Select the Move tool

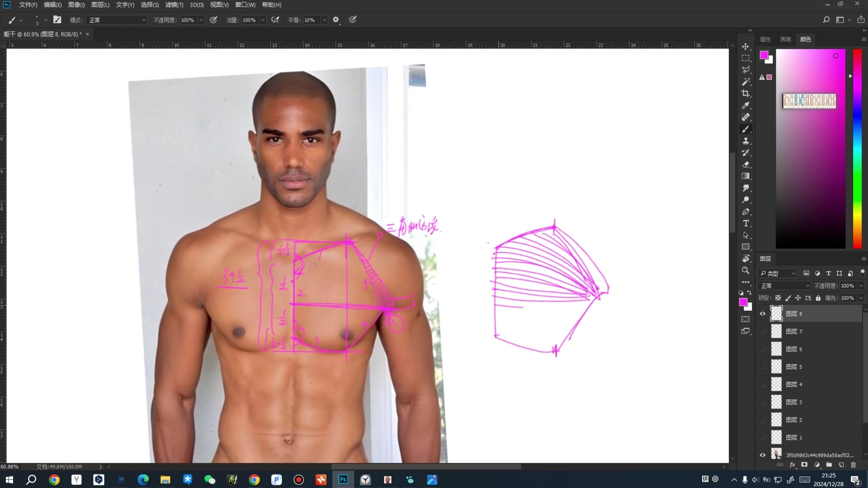coord(745,47)
